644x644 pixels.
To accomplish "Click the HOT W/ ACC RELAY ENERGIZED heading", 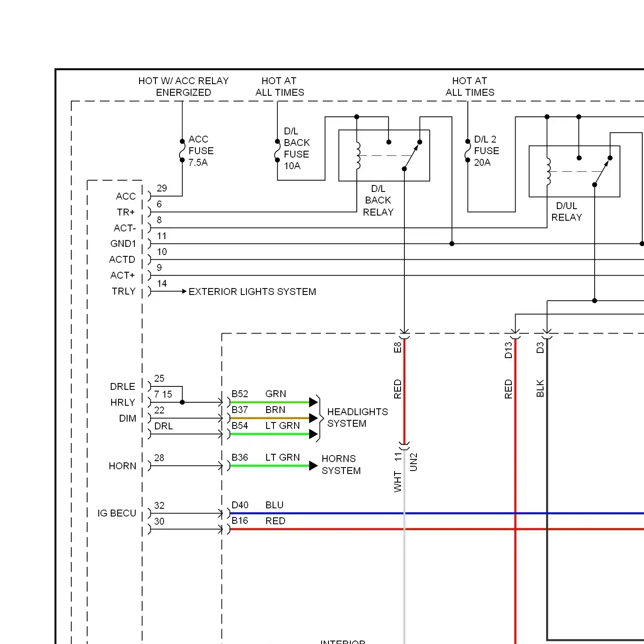I will [183, 86].
